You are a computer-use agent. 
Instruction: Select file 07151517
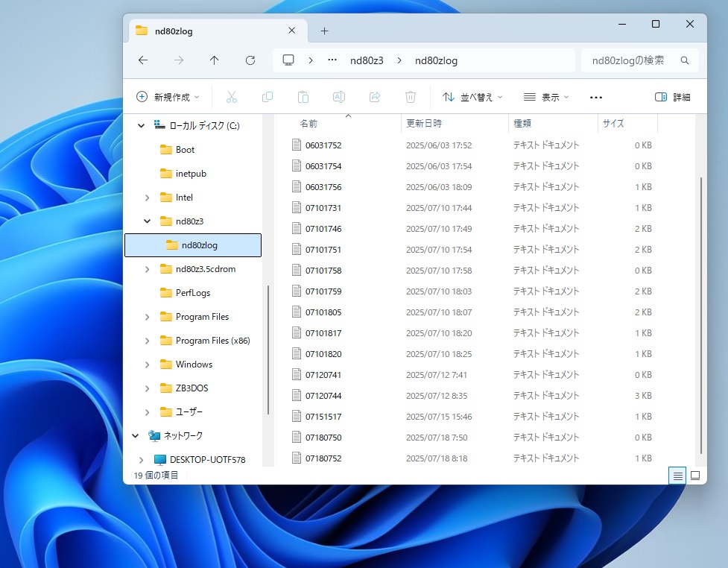(323, 417)
